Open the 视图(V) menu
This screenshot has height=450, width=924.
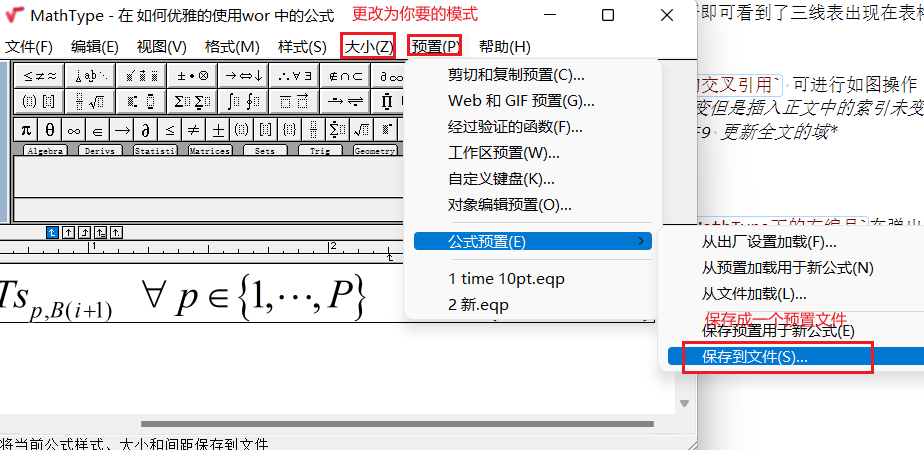pyautogui.click(x=161, y=47)
